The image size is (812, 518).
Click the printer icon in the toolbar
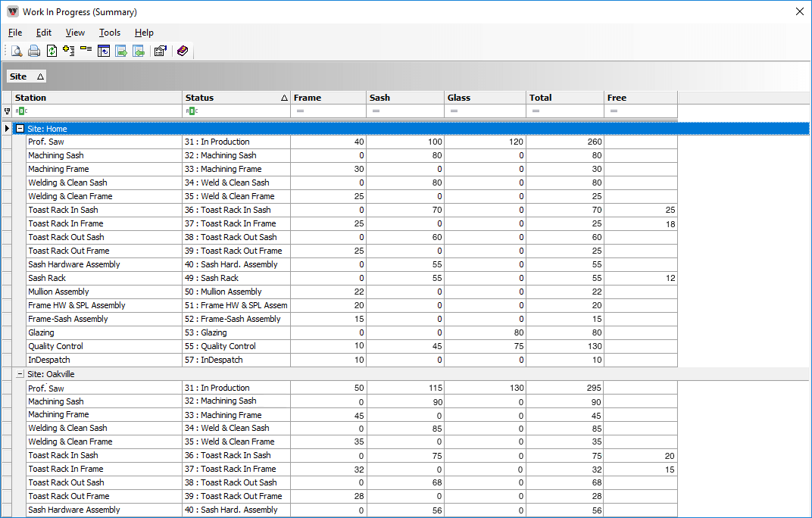[34, 51]
